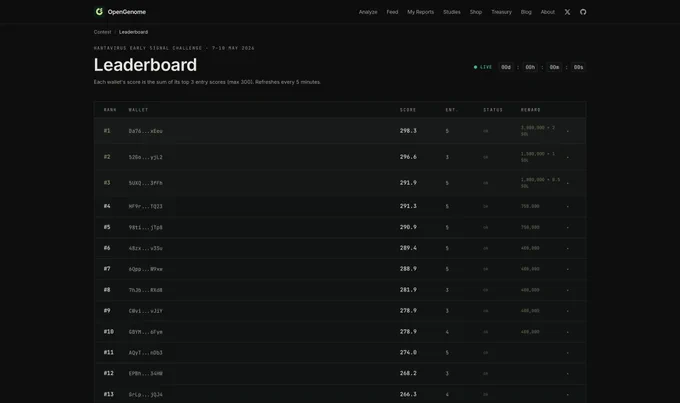Click the score 288.9
Screen dimensions: 680x403
pos(408,269)
